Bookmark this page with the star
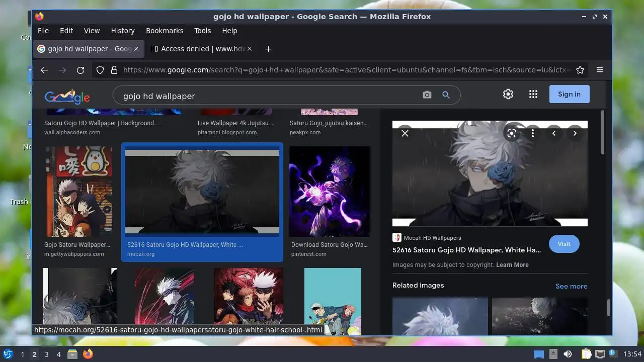 [580, 70]
